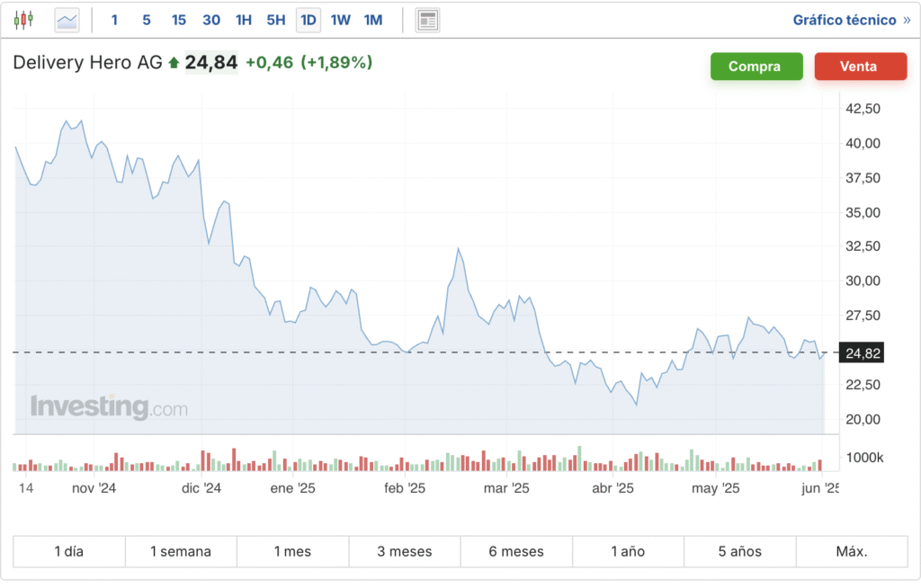Select the 1D daily interval
The image size is (921, 588).
pos(308,21)
